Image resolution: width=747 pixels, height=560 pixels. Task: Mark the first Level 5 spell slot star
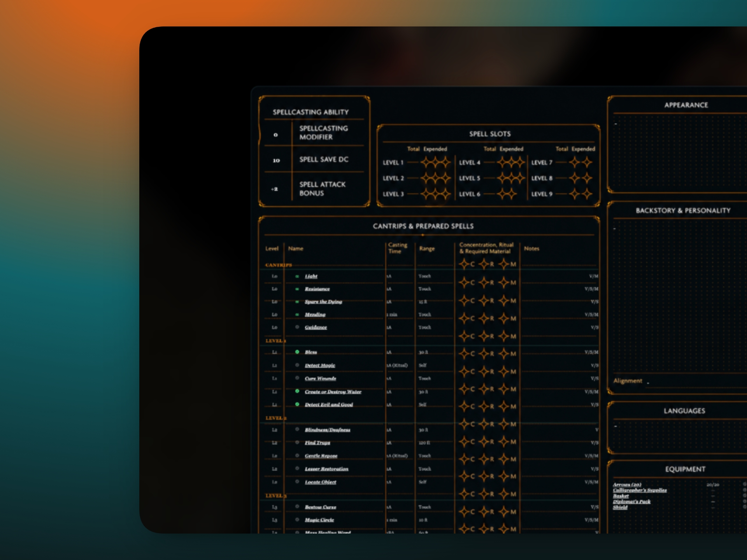503,178
